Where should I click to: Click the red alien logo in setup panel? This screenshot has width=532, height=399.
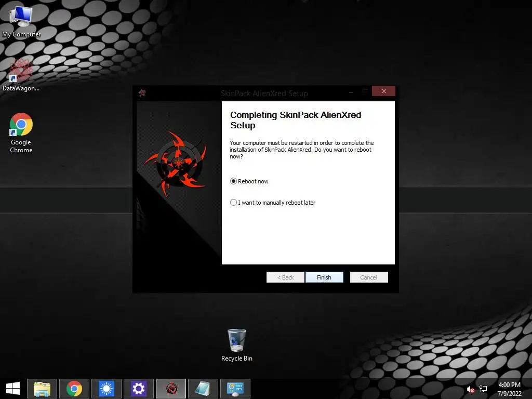pos(177,164)
